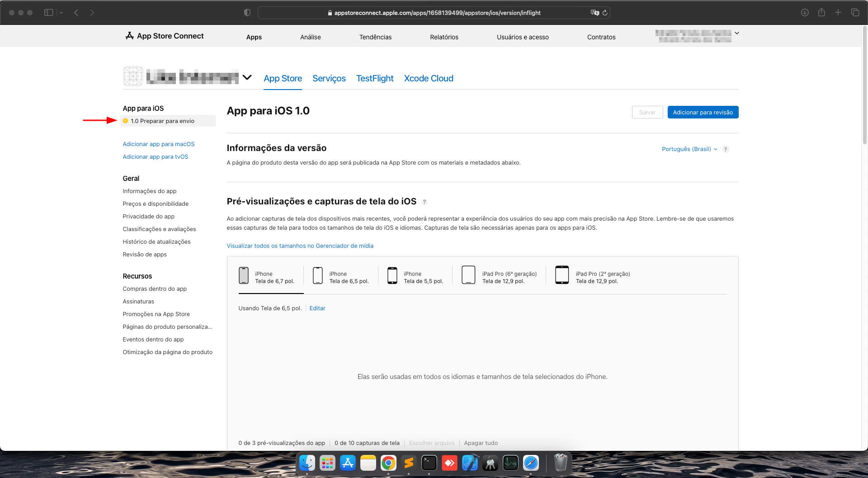
Task: Open Safari from the dock
Action: 531,463
